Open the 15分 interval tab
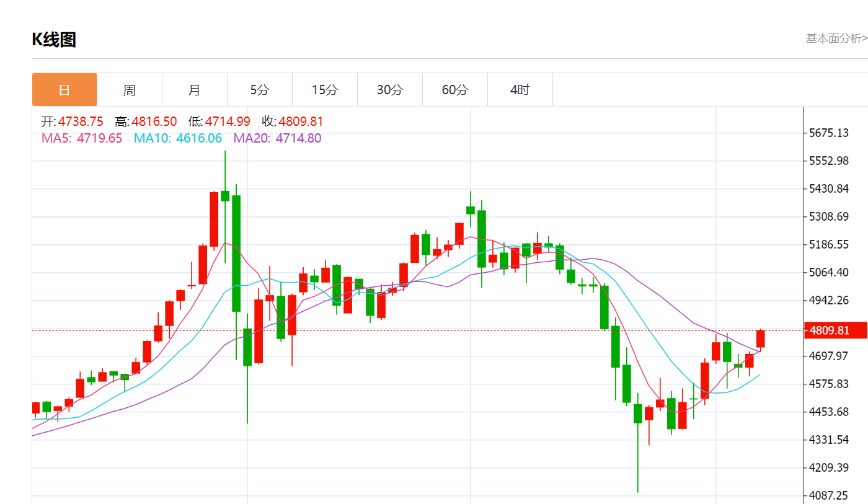 324,90
